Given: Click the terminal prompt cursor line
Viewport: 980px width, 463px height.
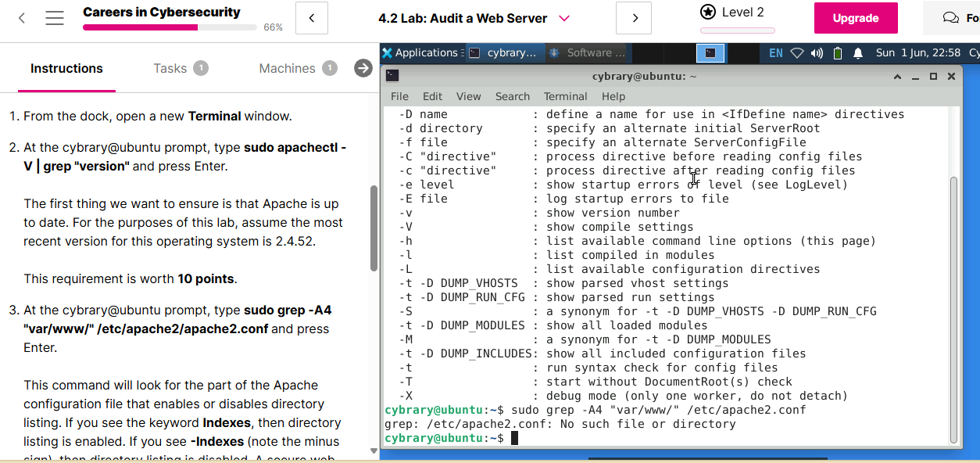Looking at the screenshot, I should (x=450, y=438).
